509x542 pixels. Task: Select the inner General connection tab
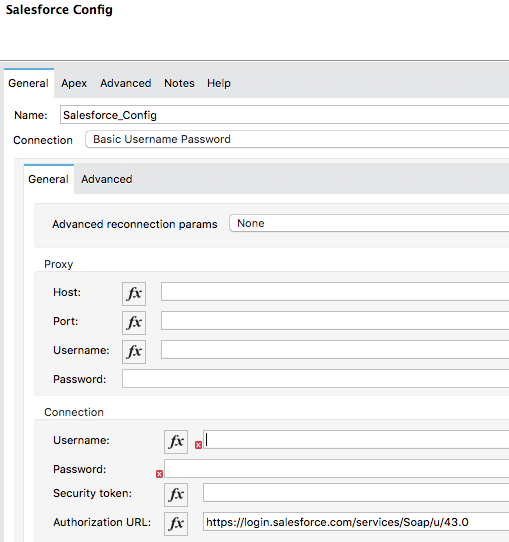tap(49, 179)
